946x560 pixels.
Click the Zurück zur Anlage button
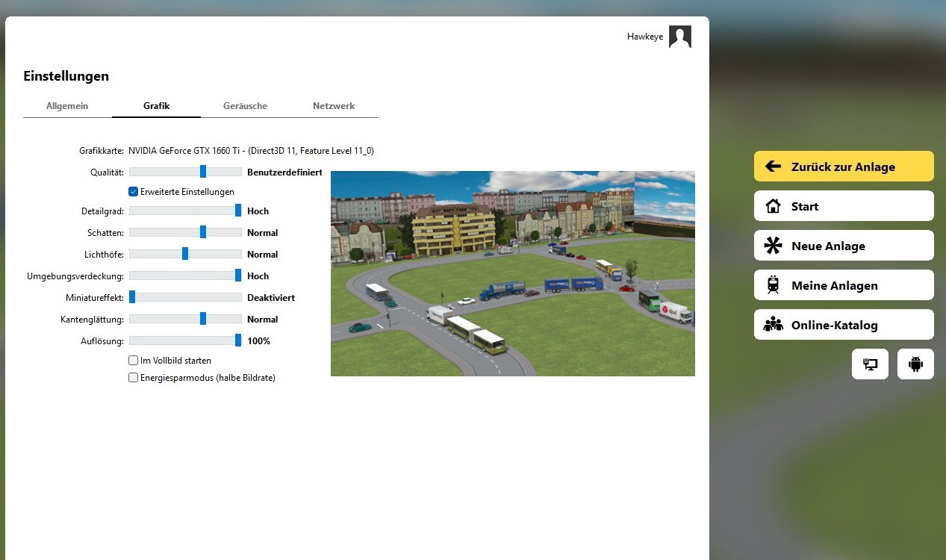(843, 166)
